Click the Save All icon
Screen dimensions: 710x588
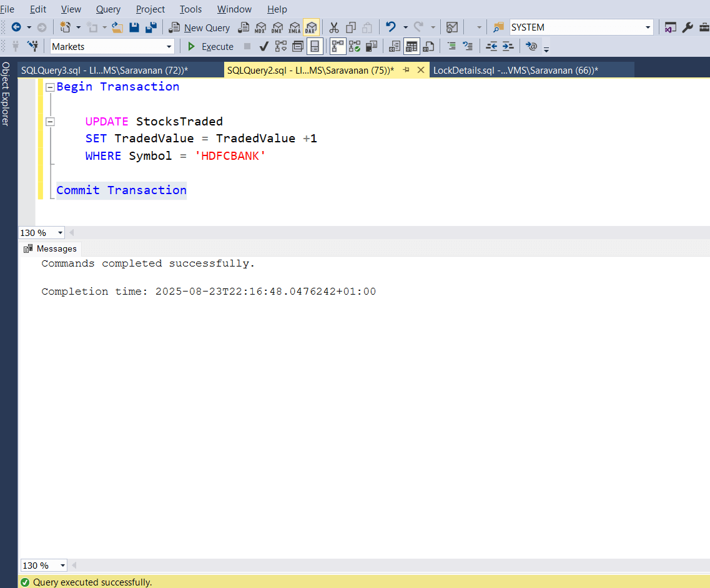pos(150,27)
